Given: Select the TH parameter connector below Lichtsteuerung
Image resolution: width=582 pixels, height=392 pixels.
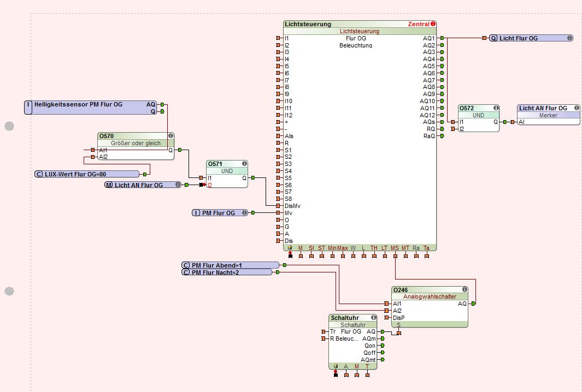Looking at the screenshot, I should pyautogui.click(x=374, y=256).
